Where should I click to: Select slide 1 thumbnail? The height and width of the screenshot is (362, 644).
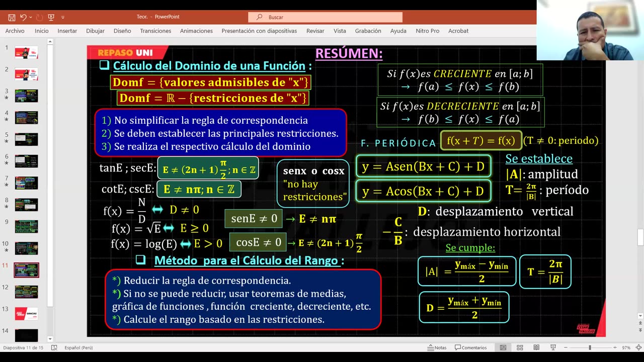pyautogui.click(x=26, y=52)
